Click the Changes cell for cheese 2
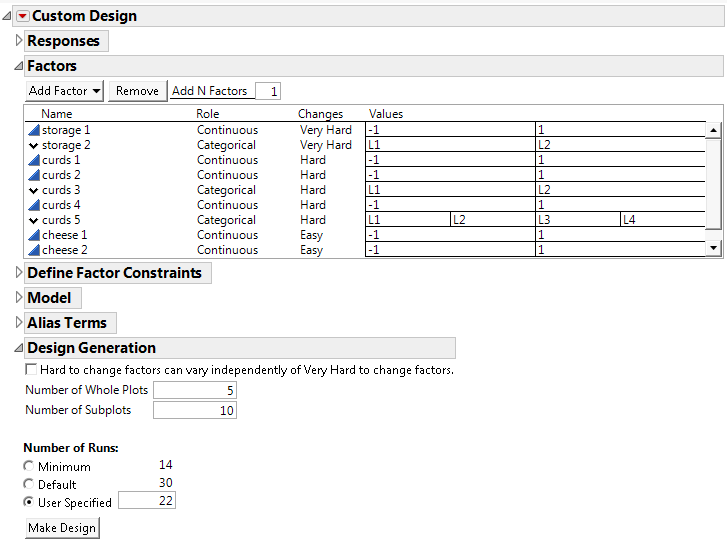Viewport: 727px width, 540px height. click(311, 250)
